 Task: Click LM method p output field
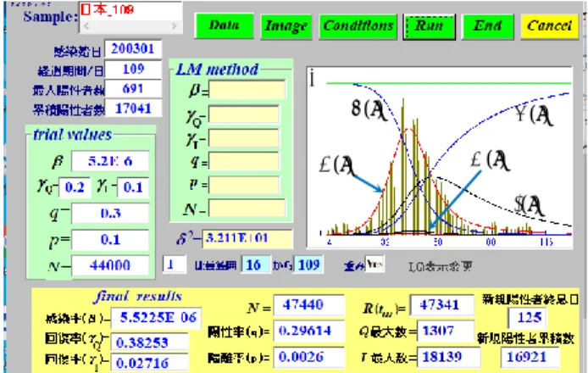click(244, 185)
